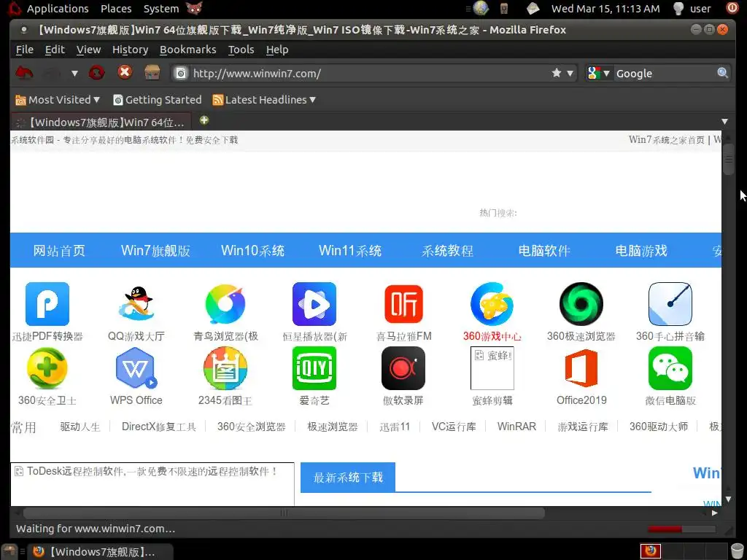Click the 360极速浏览器 app icon
The height and width of the screenshot is (560, 747).
coord(581,304)
